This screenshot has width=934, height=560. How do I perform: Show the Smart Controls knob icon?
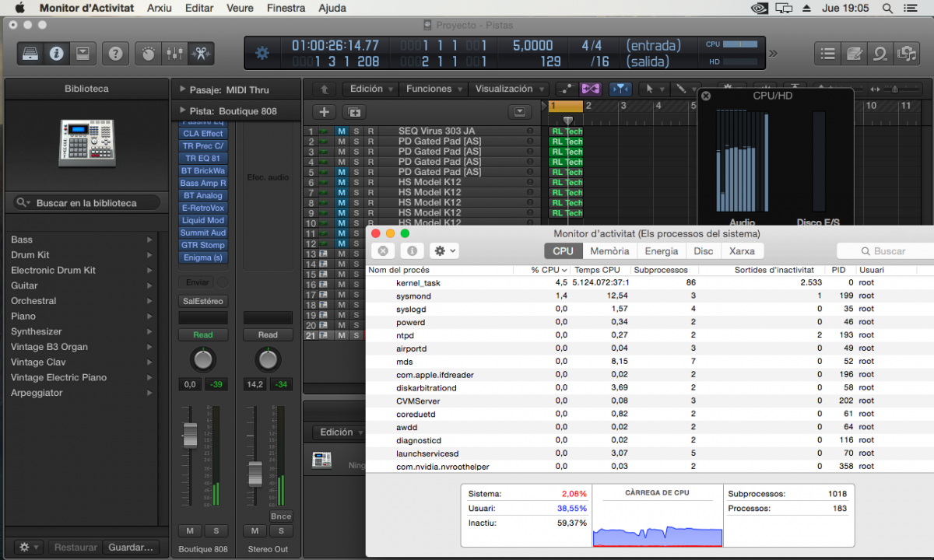tap(148, 54)
